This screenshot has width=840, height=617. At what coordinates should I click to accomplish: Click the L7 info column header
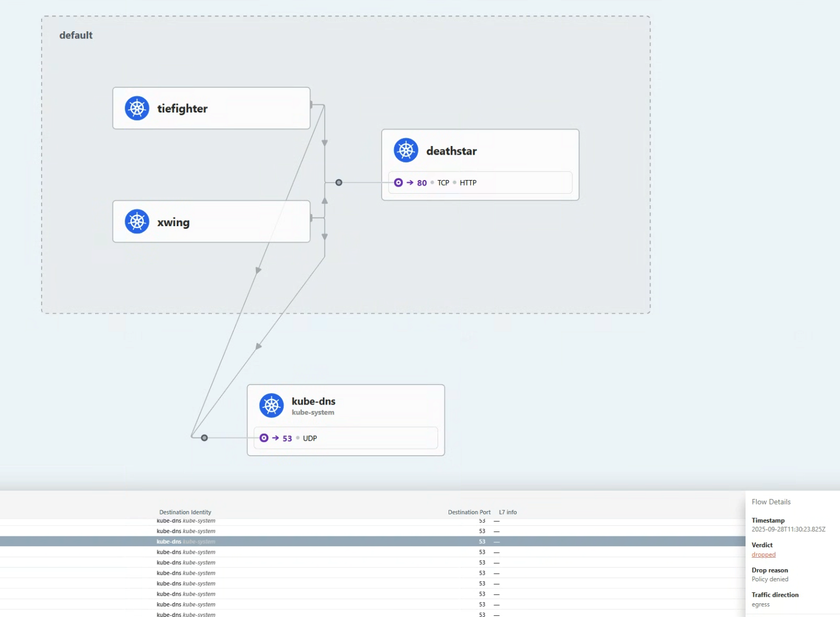point(507,512)
